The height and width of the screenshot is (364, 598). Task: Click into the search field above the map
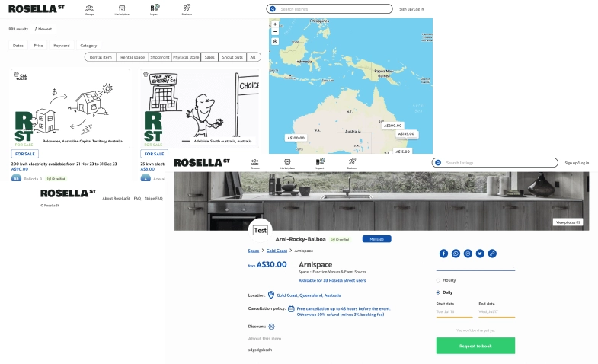pyautogui.click(x=330, y=9)
